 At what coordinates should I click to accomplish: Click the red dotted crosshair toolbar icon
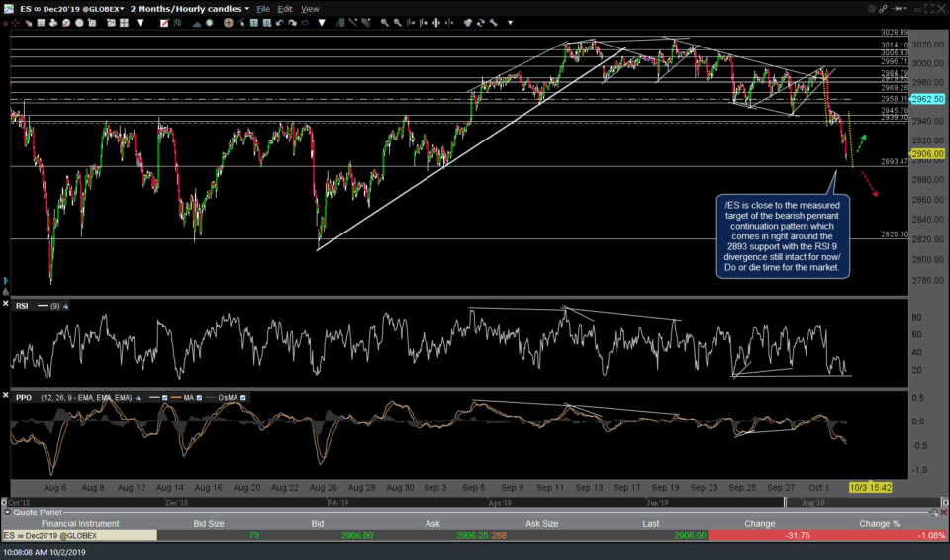click(x=15, y=23)
